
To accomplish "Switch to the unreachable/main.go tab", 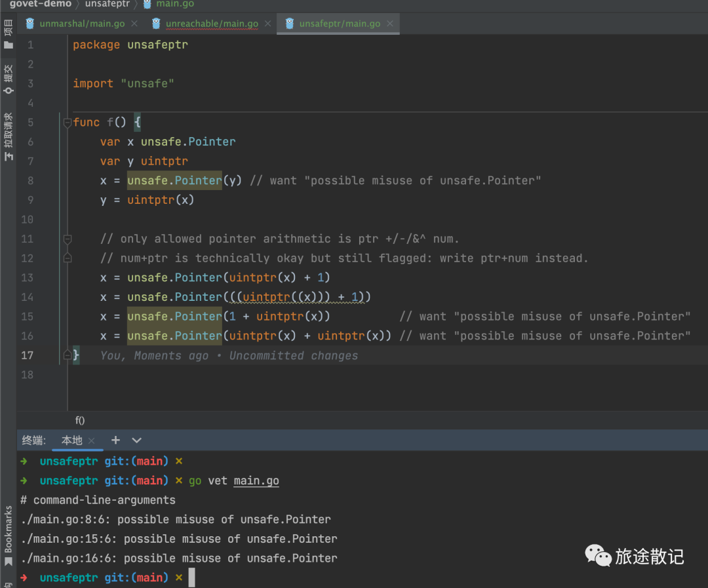I will 212,24.
